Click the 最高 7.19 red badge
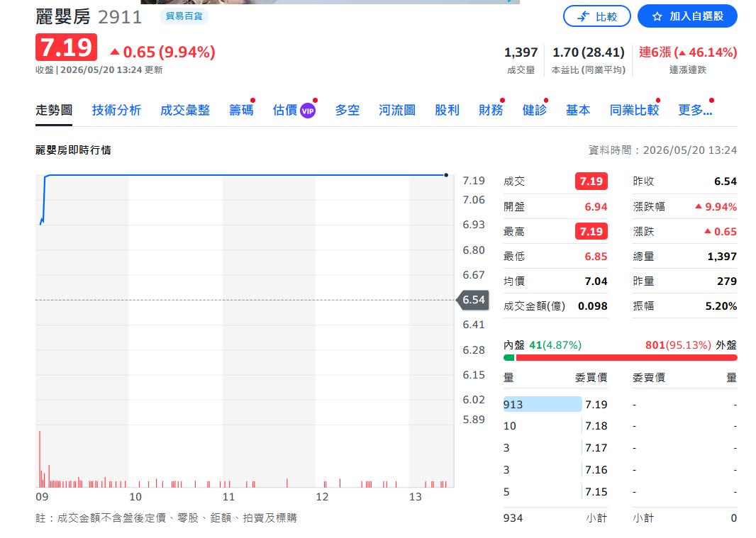 [x=591, y=231]
